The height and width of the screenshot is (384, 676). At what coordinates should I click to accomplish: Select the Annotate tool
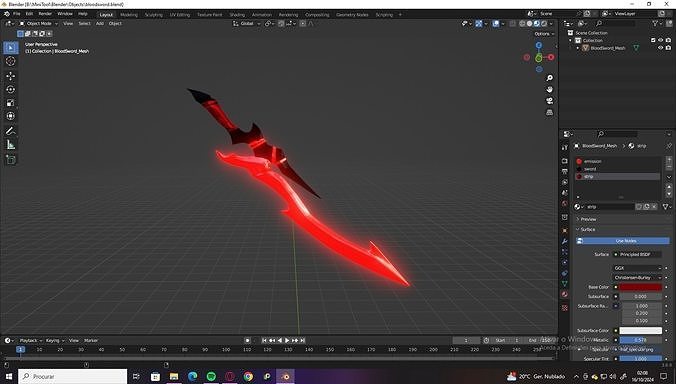pyautogui.click(x=11, y=131)
